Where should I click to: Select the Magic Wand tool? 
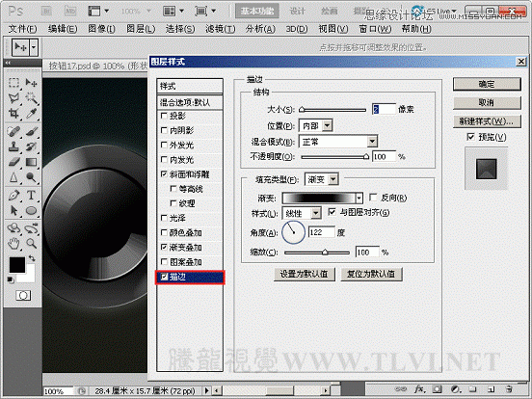(x=31, y=98)
